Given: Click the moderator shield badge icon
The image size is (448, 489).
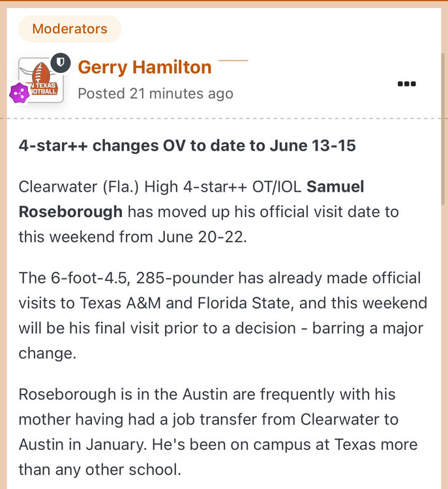Looking at the screenshot, I should [59, 63].
